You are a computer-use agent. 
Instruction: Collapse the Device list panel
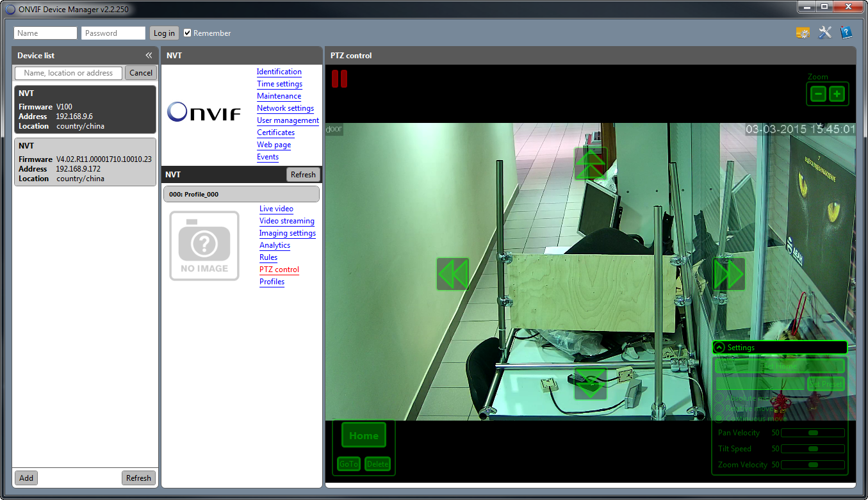[149, 56]
